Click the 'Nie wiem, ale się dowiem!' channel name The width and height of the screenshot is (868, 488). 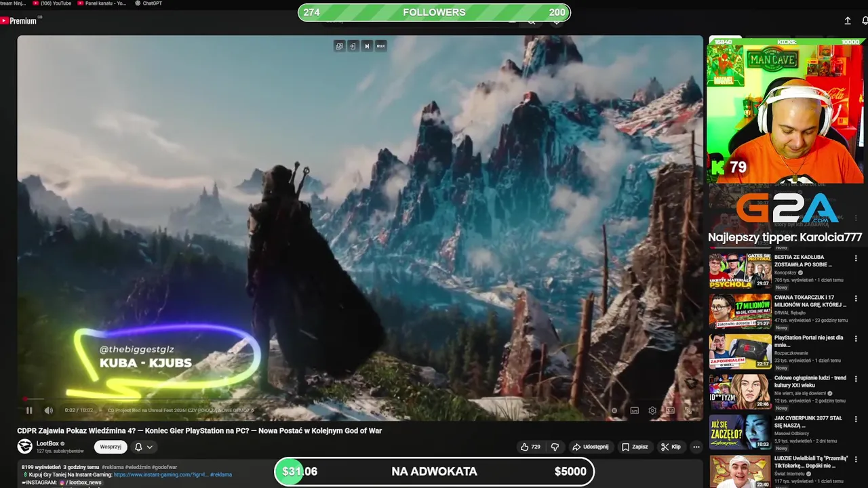point(800,393)
